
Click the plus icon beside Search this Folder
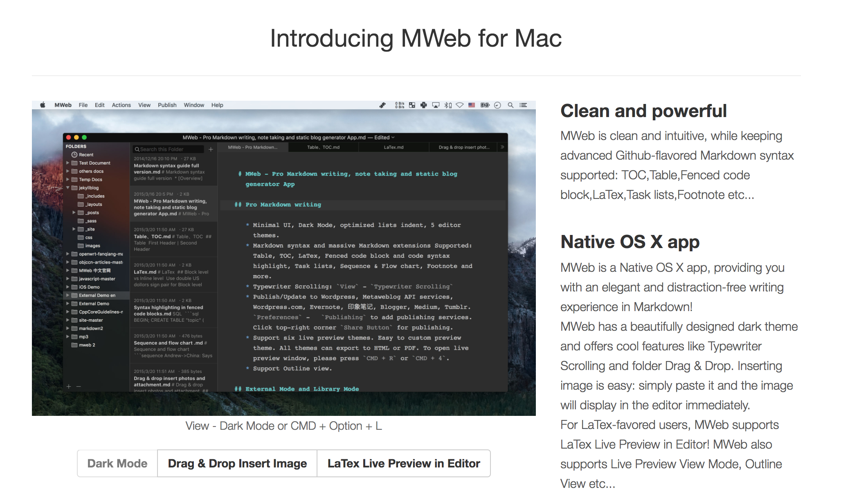(211, 149)
